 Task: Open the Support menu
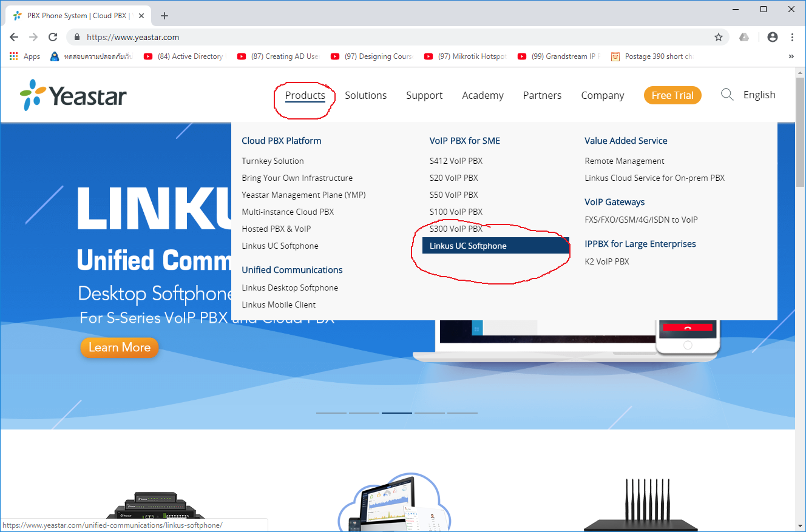pos(424,95)
